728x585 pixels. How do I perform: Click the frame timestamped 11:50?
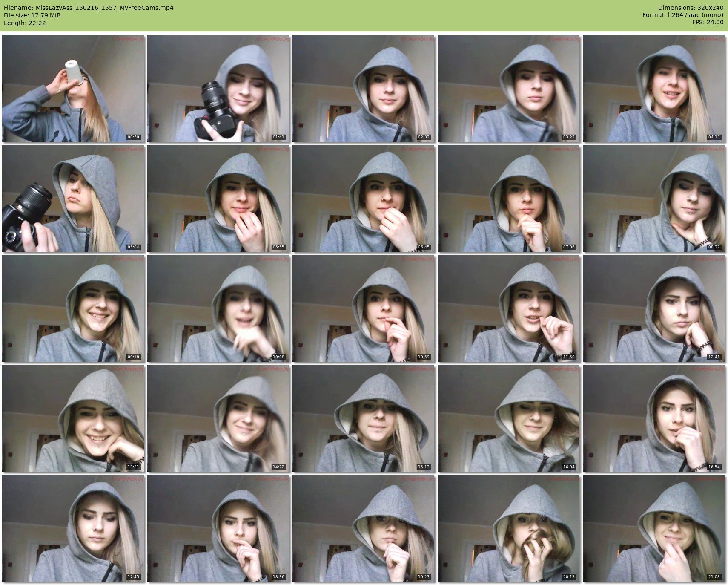pos(509,308)
